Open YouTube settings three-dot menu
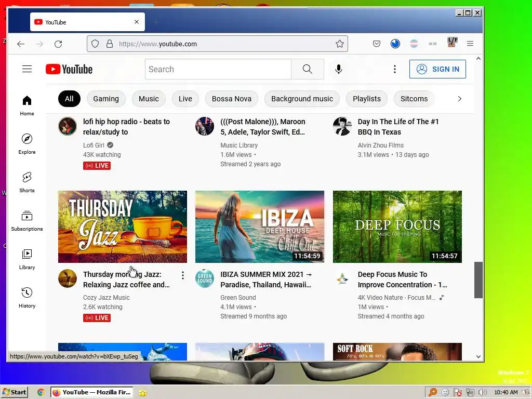 click(x=395, y=69)
